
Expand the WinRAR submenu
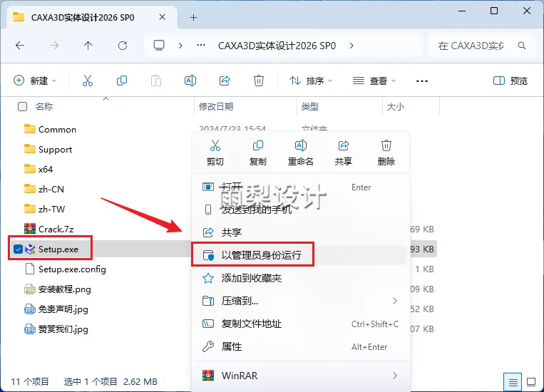click(x=395, y=376)
